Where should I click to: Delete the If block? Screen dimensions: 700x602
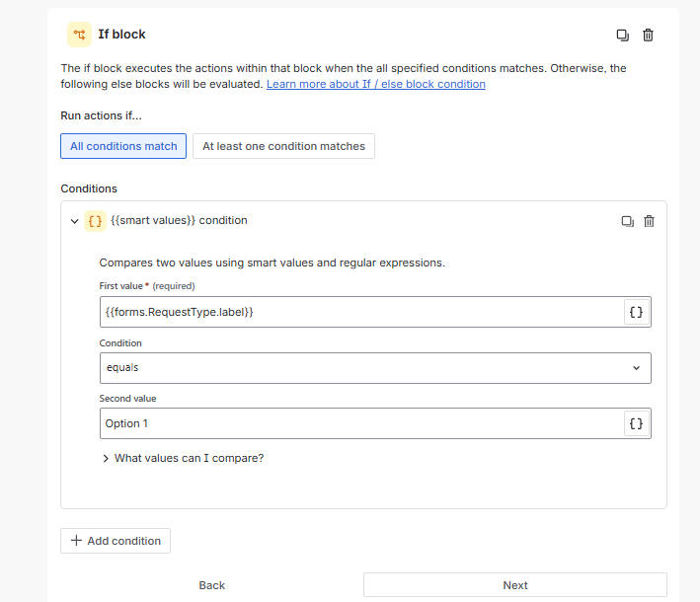click(x=649, y=35)
